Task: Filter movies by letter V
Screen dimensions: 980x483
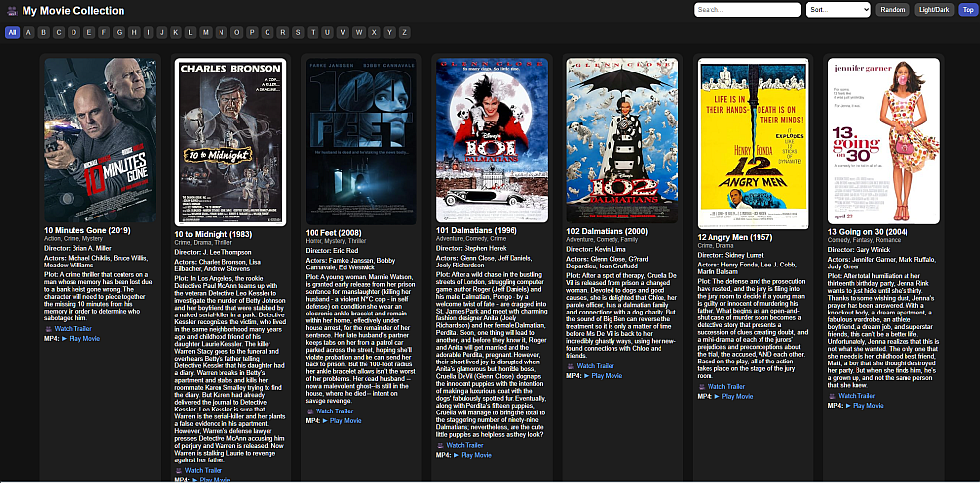Action: point(343,33)
